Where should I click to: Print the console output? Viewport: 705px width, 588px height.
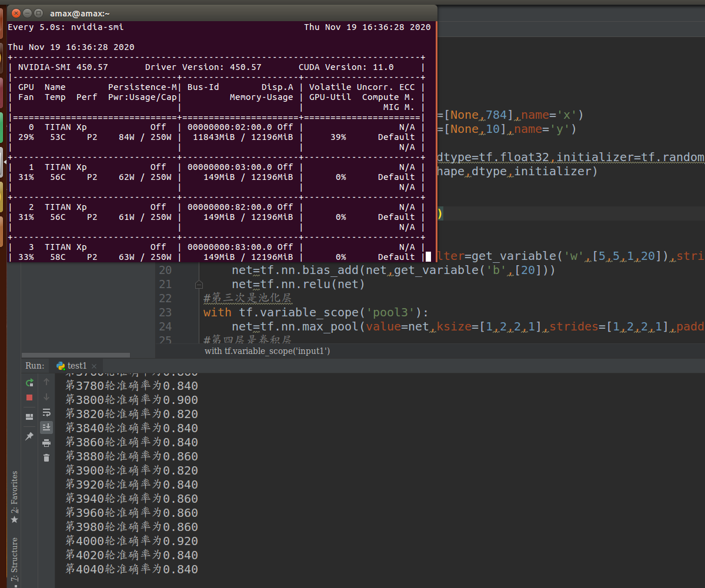pyautogui.click(x=46, y=443)
